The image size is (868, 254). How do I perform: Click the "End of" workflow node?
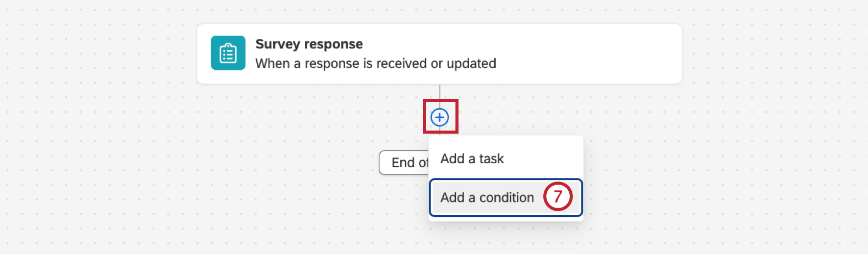404,163
